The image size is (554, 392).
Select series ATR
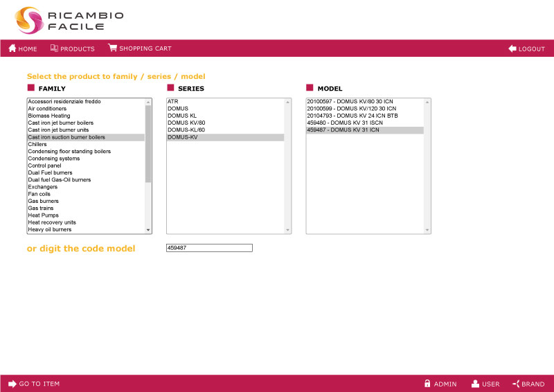226,101
